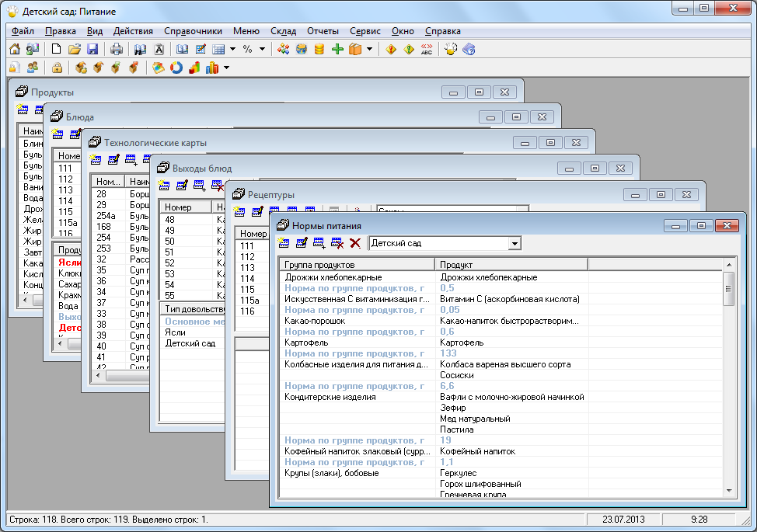Click the Продукт column header in Нормы питания
This screenshot has width=757, height=532.
[510, 265]
